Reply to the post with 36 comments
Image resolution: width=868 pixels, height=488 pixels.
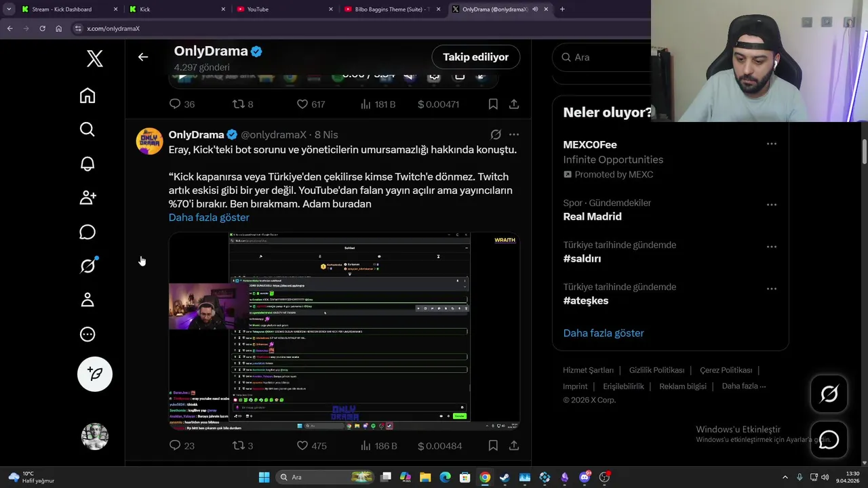coord(181,104)
